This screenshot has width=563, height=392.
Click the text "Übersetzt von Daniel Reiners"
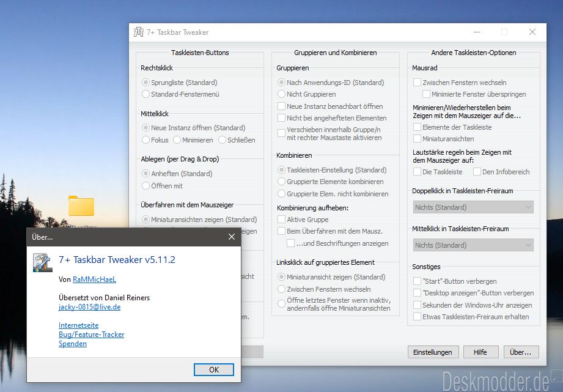[x=105, y=297]
